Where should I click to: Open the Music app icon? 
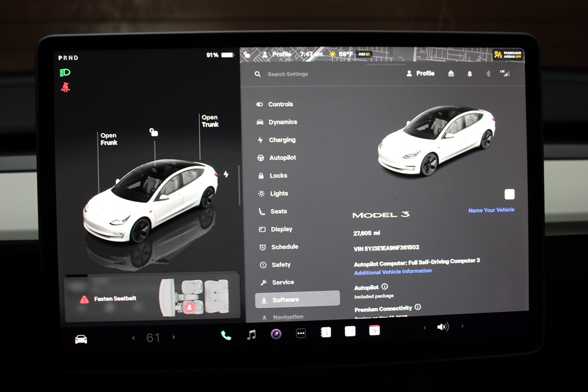251,335
